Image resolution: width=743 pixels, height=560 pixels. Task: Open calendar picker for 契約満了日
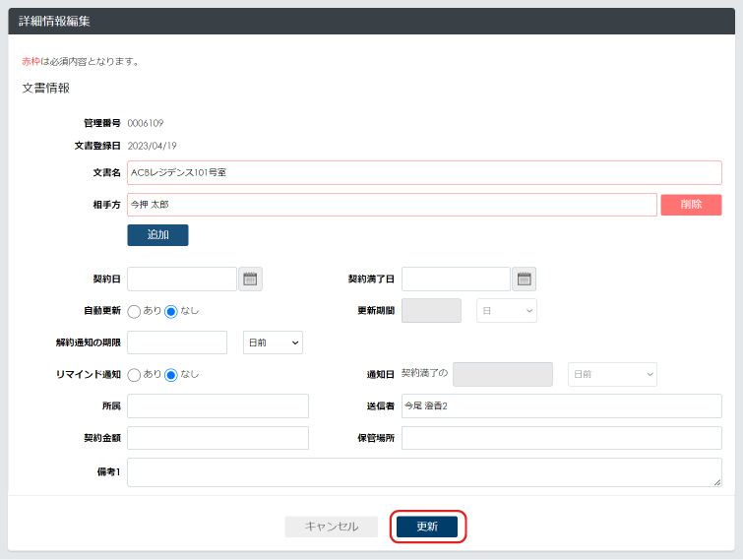click(x=524, y=280)
